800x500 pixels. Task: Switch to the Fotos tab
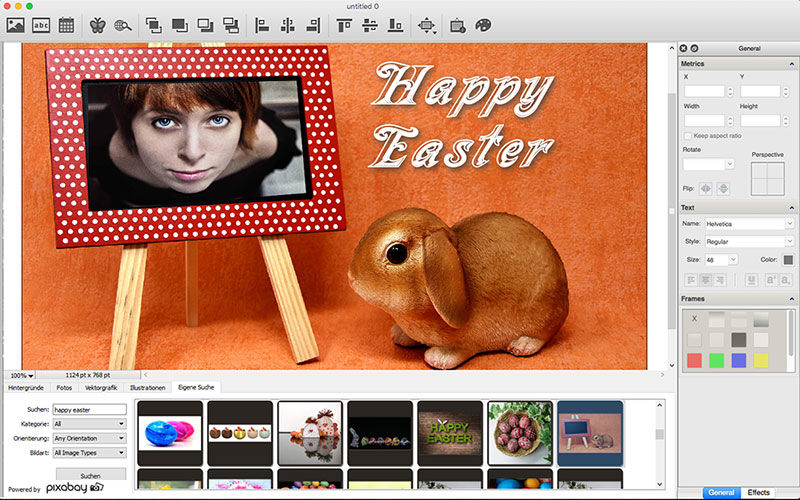coord(64,388)
